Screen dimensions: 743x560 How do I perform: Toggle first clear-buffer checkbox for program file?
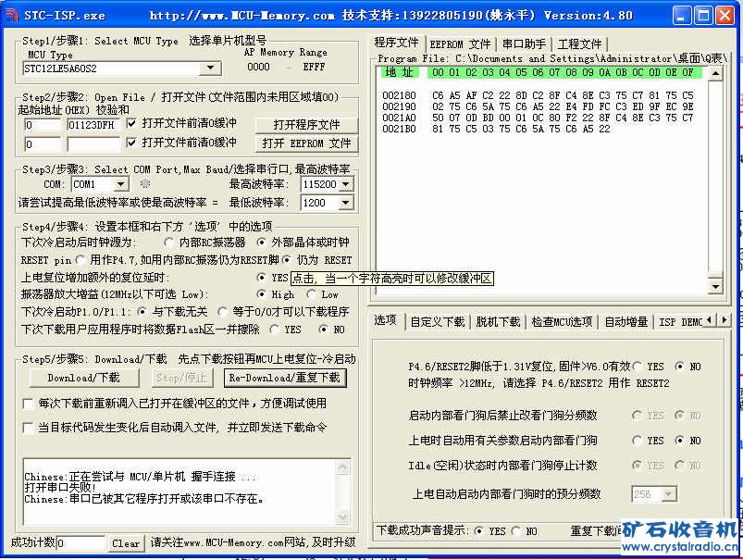[131, 123]
